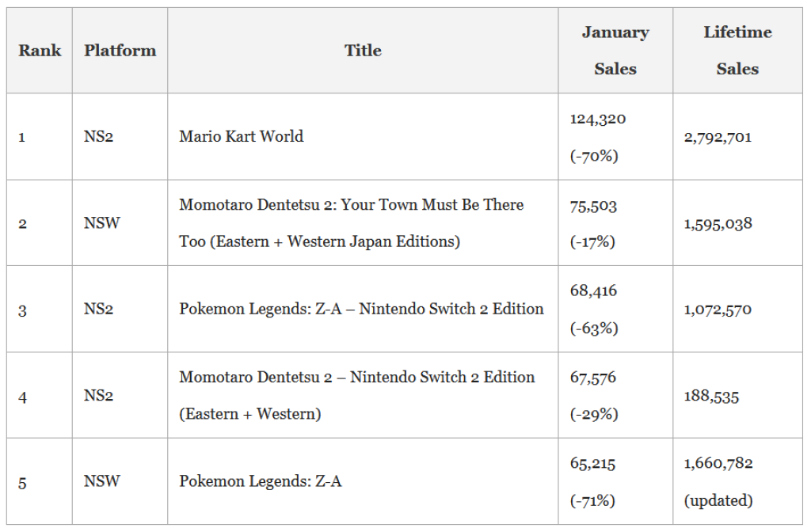Click the January sales figure 65,215
This screenshot has height=532, width=811.
593,463
